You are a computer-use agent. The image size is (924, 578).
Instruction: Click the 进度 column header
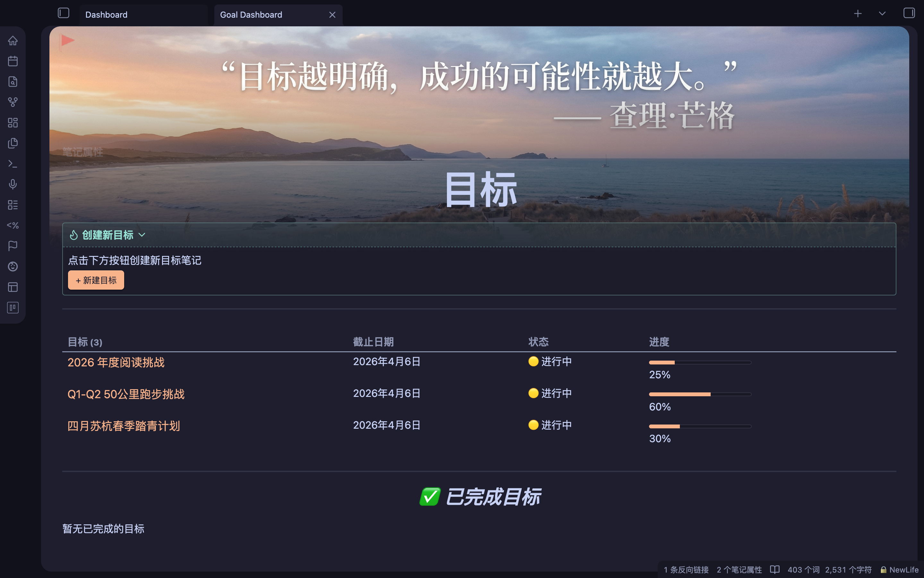point(659,342)
